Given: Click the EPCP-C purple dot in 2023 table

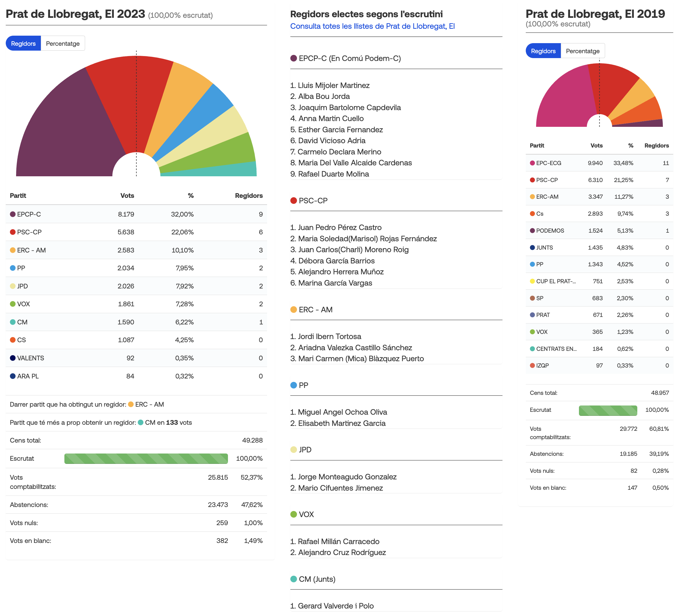Looking at the screenshot, I should 13,214.
